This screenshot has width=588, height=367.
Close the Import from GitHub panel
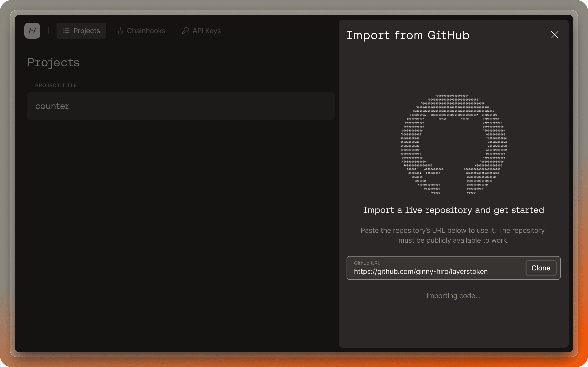(555, 35)
